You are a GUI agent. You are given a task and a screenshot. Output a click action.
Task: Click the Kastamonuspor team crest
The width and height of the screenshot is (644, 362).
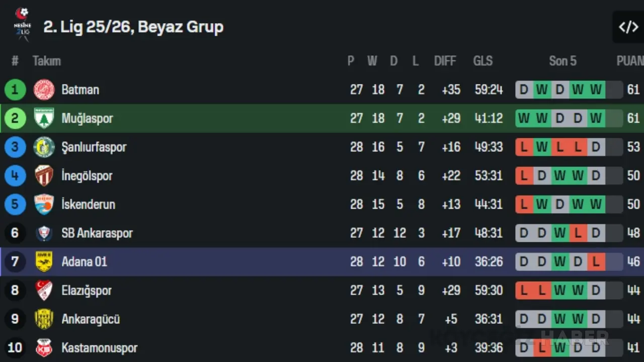(44, 347)
